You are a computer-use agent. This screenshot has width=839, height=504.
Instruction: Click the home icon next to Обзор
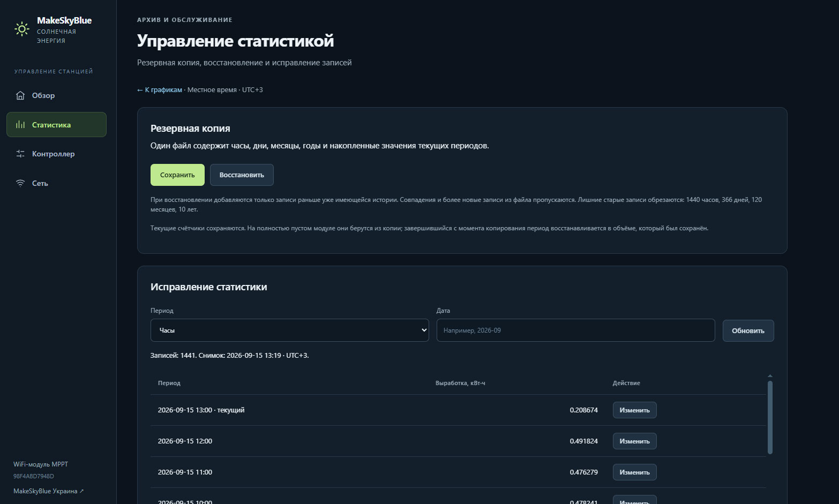[20, 95]
